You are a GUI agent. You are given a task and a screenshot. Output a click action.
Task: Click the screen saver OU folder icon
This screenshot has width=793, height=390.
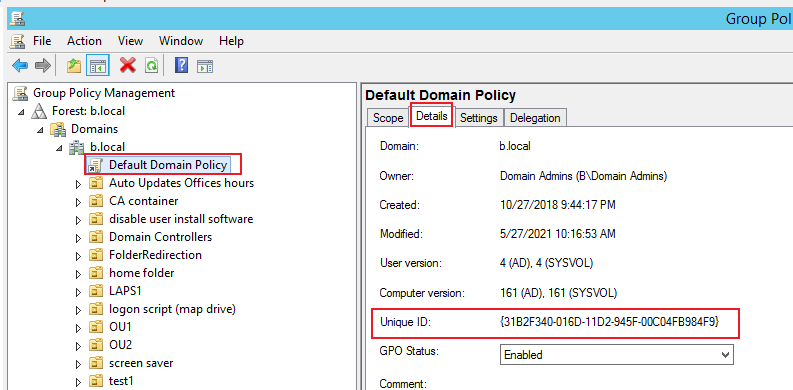point(96,363)
